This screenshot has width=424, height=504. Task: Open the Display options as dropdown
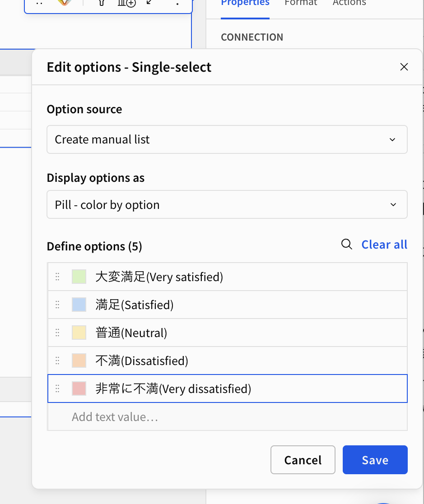[227, 205]
